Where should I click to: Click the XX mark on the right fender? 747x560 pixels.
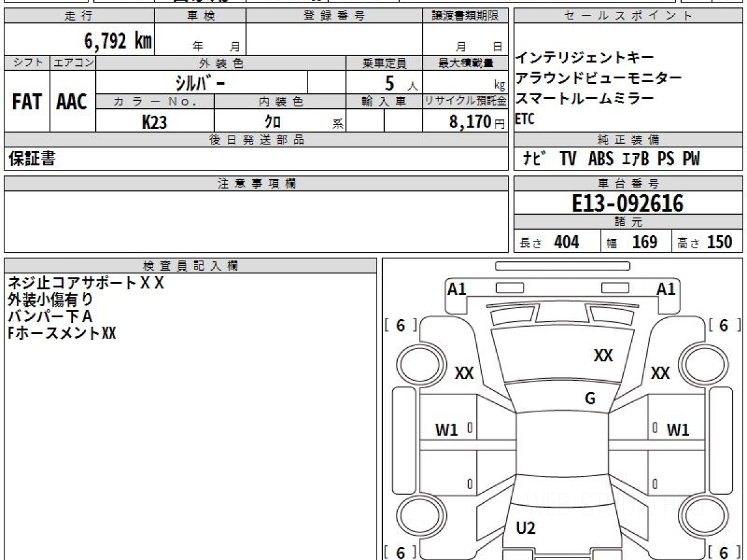coord(660,373)
